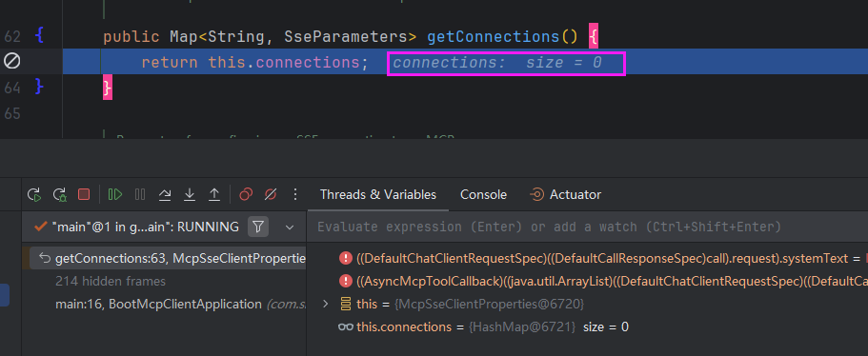Click line number 64 in gutter
Image resolution: width=868 pixels, height=356 pixels.
12,87
